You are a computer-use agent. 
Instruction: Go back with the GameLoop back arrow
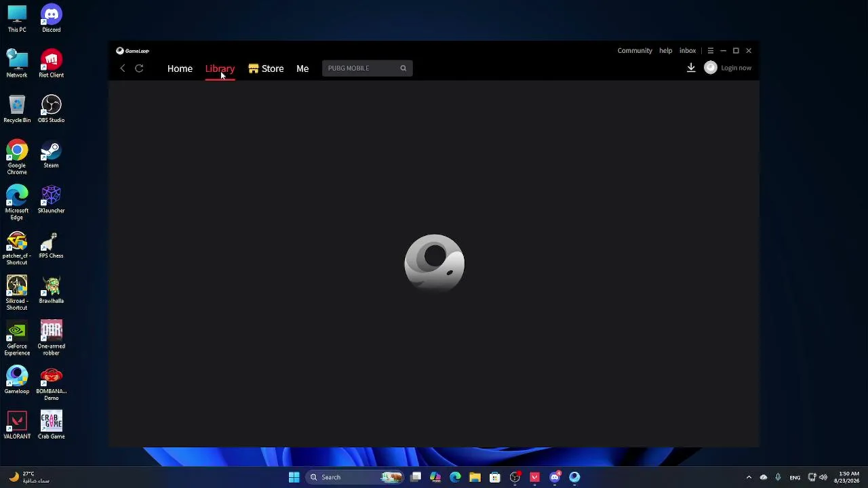click(123, 68)
